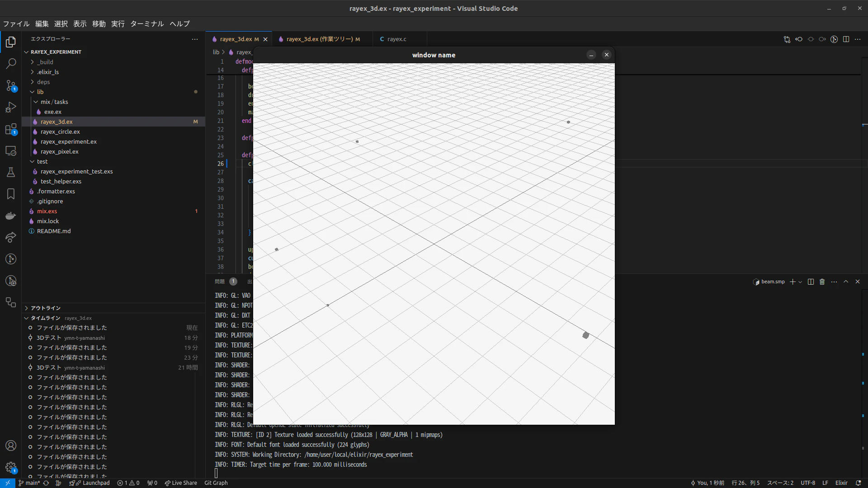Maximize the terminal panel size
The width and height of the screenshot is (868, 488).
click(846, 282)
